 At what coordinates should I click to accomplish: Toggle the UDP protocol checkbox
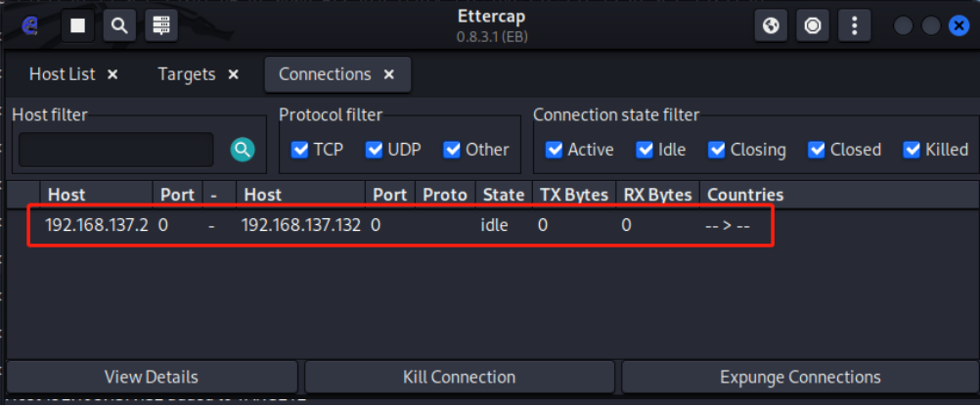375,150
